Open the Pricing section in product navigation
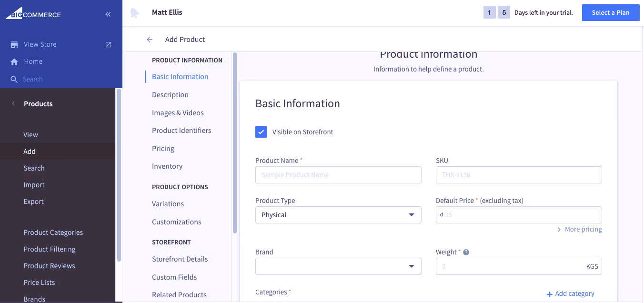Image resolution: width=644 pixels, height=303 pixels. [x=163, y=148]
